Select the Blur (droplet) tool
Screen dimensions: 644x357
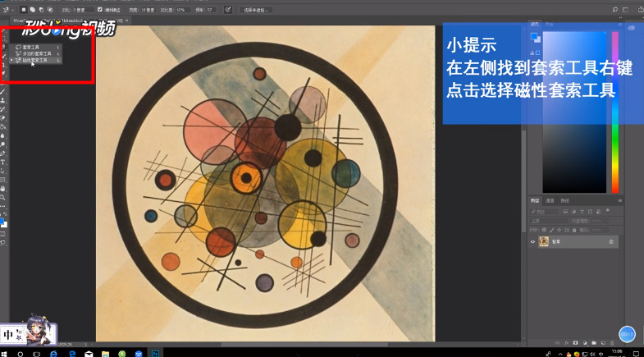point(3,136)
